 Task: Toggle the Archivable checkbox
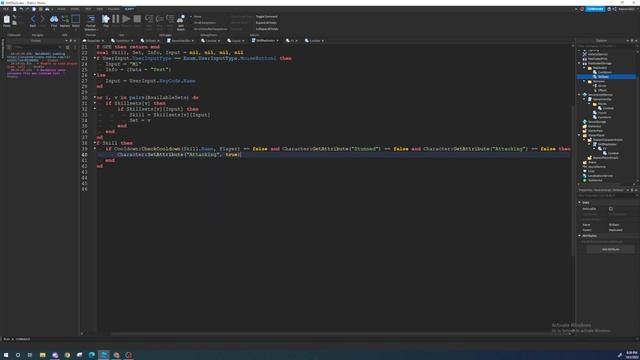pos(611,209)
